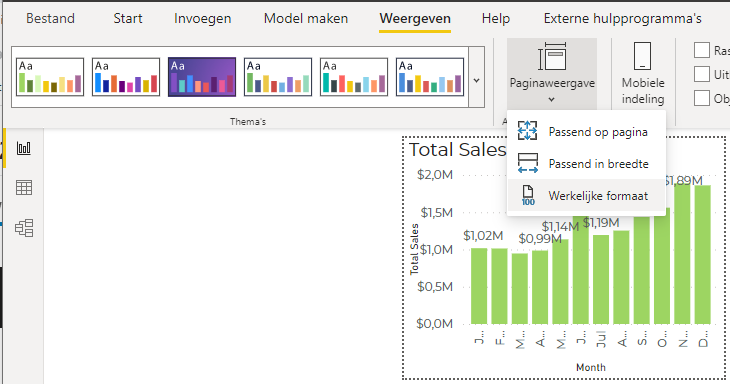
Task: Collapse the Paginaweergave dropdown chevron
Action: (x=552, y=99)
